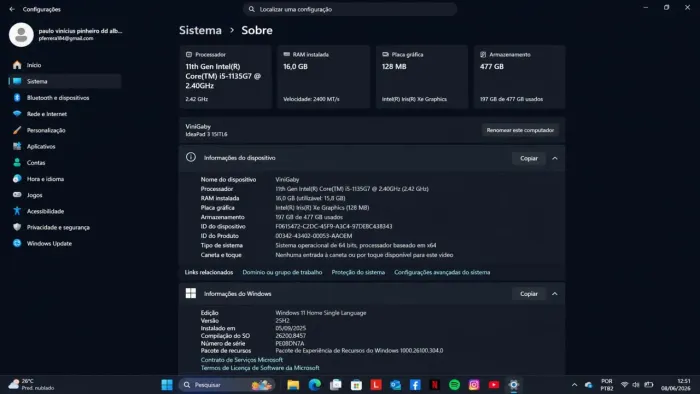Open Domínio ou grupo de trabalho link
Image resolution: width=700 pixels, height=394 pixels.
click(282, 272)
